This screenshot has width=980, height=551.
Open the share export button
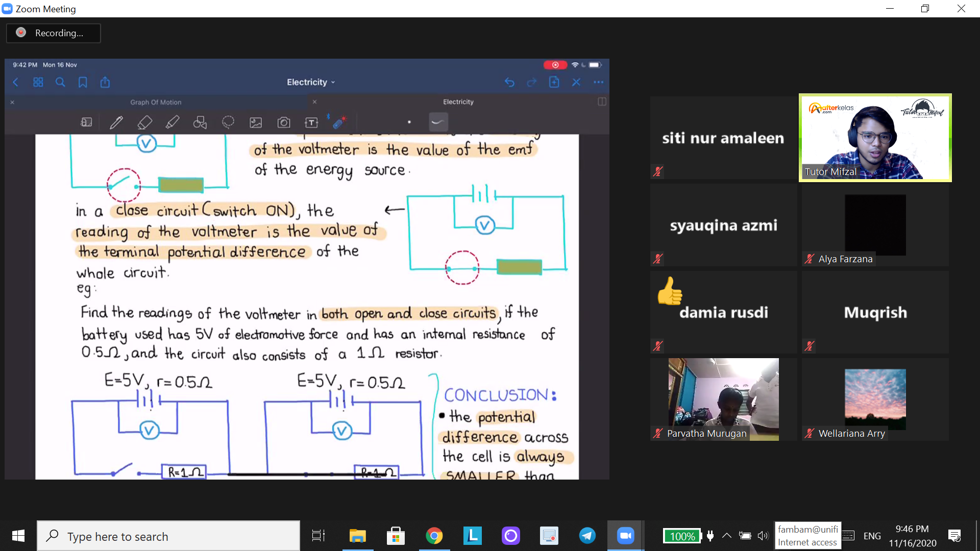tap(105, 82)
